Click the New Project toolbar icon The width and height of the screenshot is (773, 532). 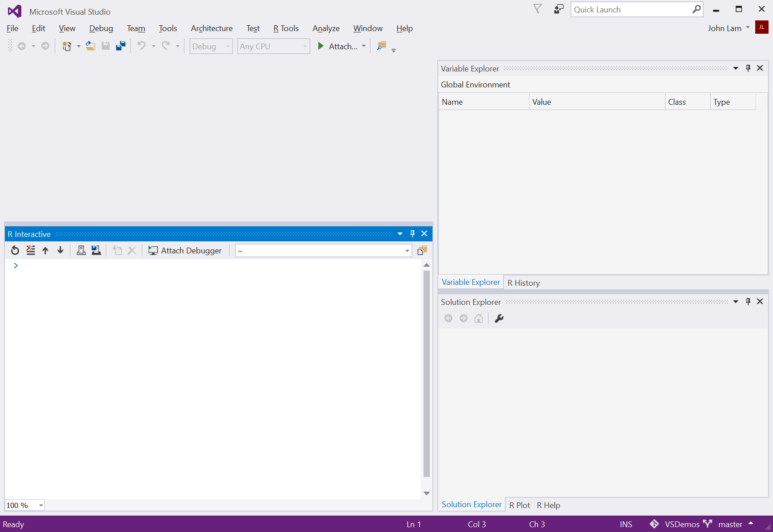(67, 46)
